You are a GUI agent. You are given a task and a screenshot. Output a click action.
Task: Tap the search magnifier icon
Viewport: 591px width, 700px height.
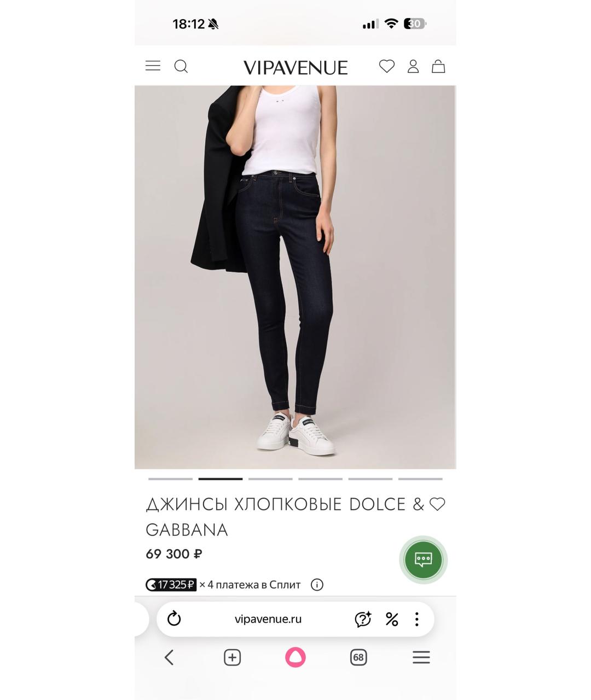181,67
